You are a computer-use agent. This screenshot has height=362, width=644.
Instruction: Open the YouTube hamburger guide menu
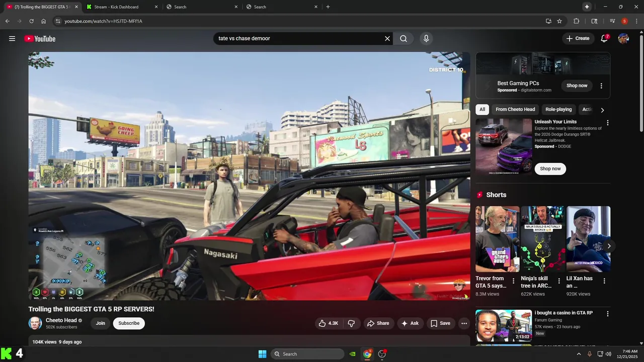pos(12,39)
